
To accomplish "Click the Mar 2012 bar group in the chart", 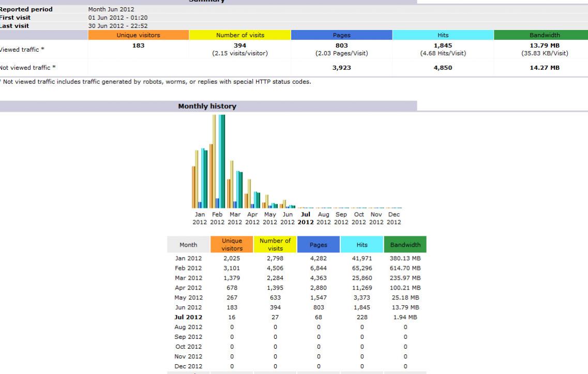I will [235, 185].
